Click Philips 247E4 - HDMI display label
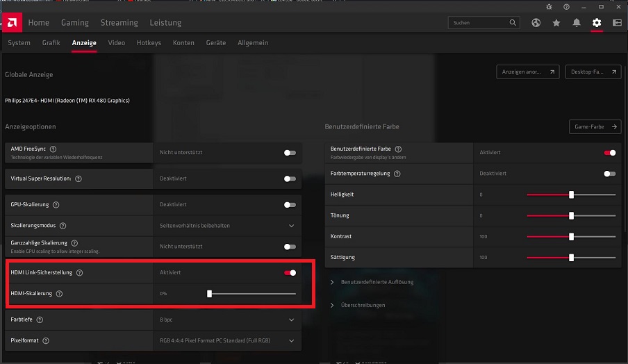This screenshot has height=364, width=628. pyautogui.click(x=67, y=101)
